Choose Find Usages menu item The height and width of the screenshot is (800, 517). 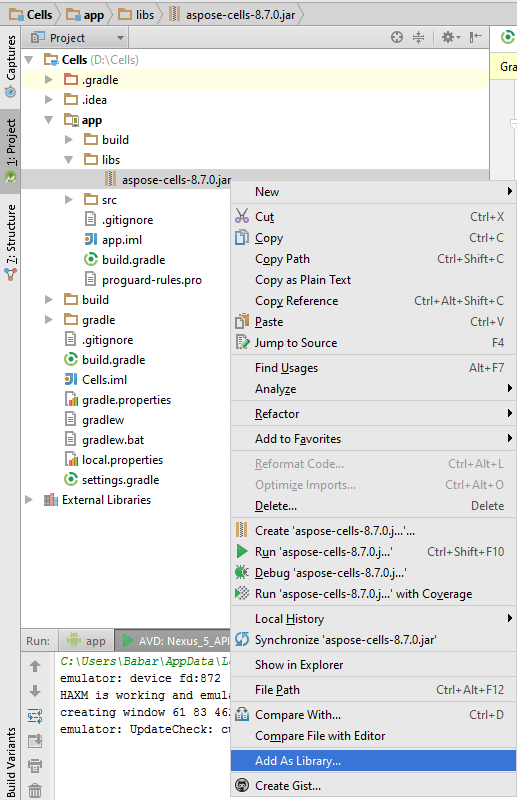click(373, 367)
